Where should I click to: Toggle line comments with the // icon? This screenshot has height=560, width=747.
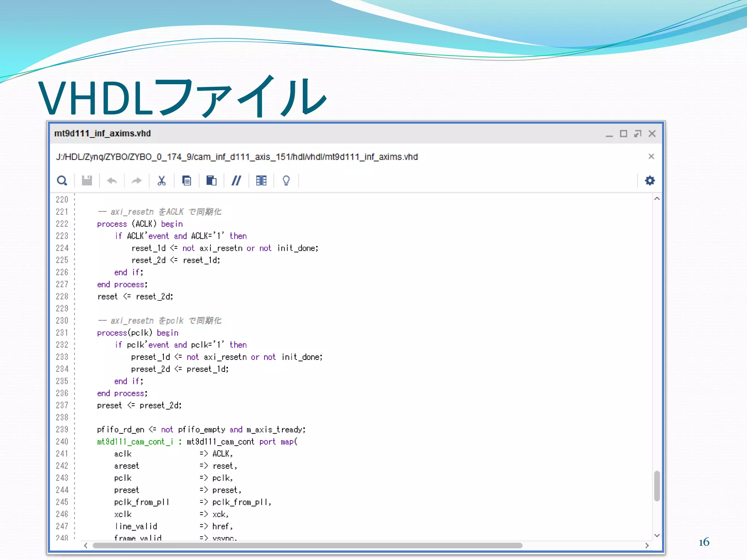236,180
